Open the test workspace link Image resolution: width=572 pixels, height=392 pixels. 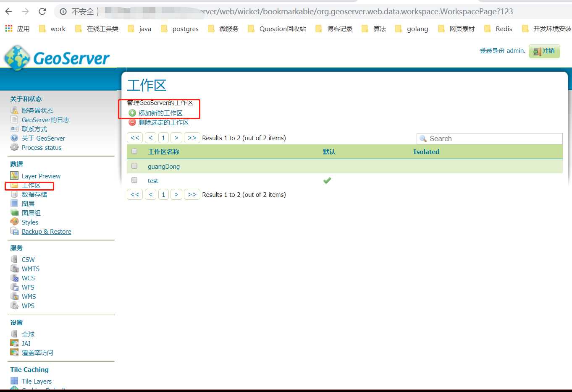[153, 180]
